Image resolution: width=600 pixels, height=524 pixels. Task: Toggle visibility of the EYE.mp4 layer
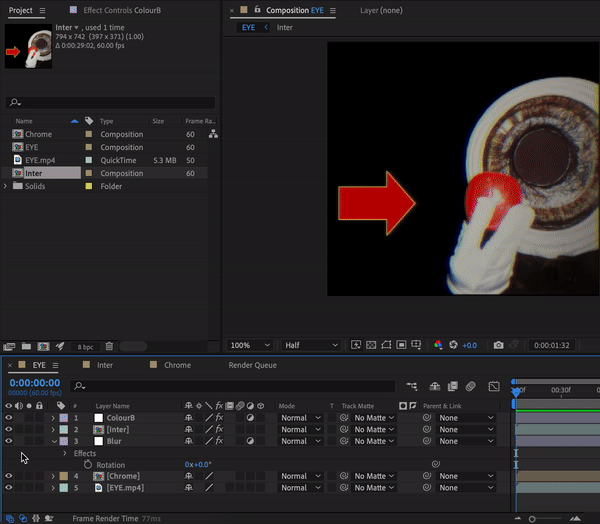point(9,488)
